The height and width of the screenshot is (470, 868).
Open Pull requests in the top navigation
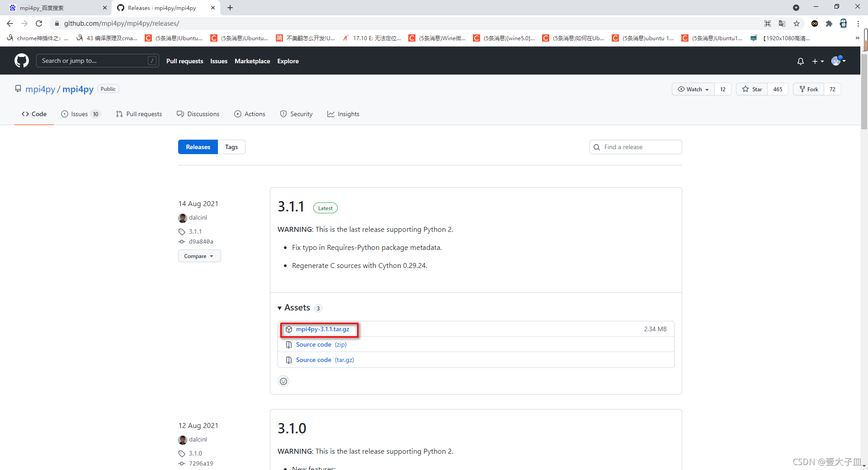(x=184, y=61)
